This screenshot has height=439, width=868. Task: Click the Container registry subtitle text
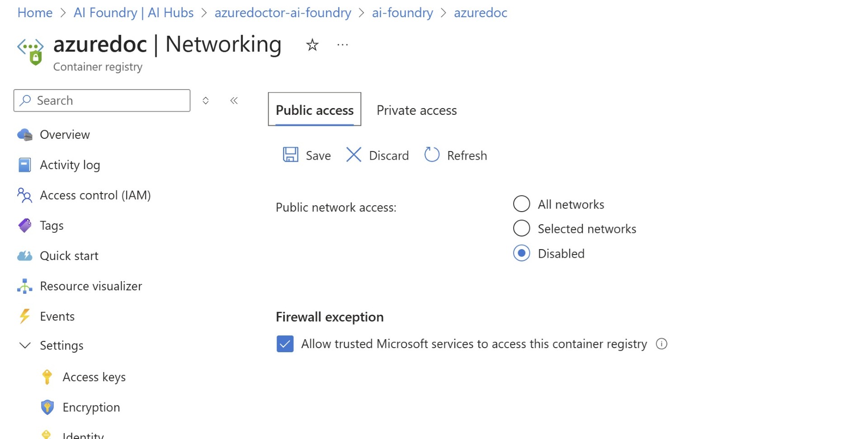(98, 67)
